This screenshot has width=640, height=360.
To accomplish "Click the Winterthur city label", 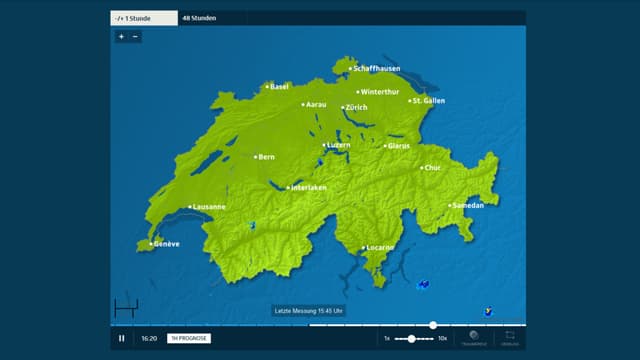I will [x=380, y=92].
